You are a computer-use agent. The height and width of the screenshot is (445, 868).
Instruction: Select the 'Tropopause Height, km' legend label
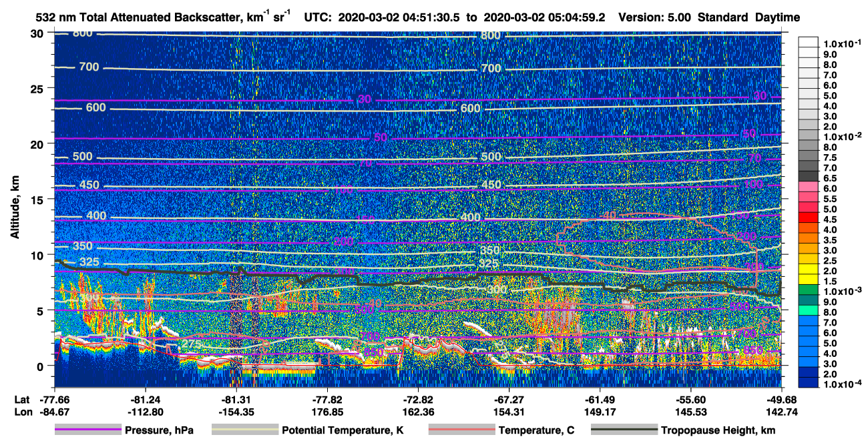(x=718, y=431)
